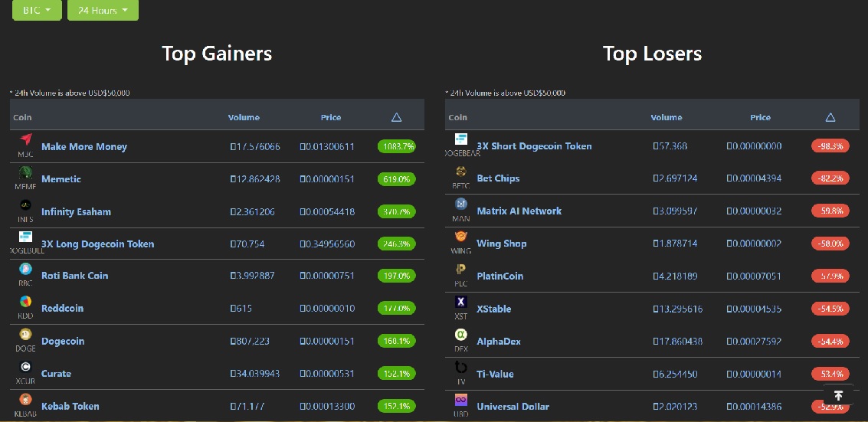Open the Bet Chips link
The height and width of the screenshot is (422, 868).
tap(498, 178)
